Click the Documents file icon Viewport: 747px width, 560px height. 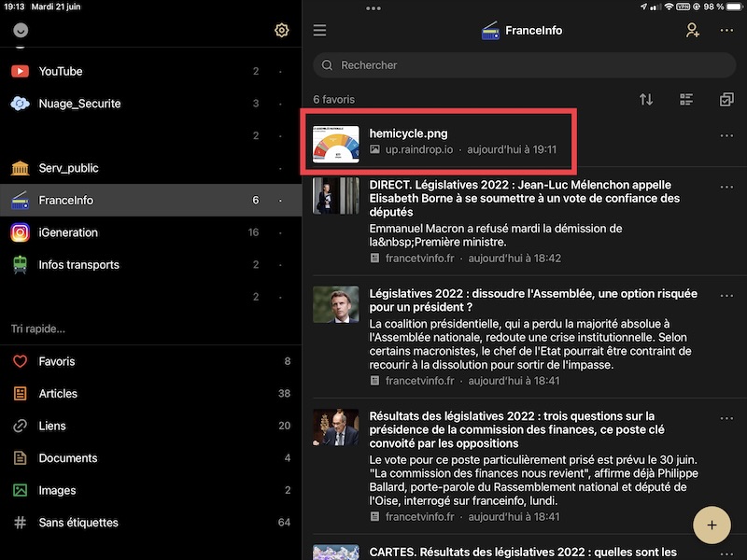pyautogui.click(x=20, y=458)
